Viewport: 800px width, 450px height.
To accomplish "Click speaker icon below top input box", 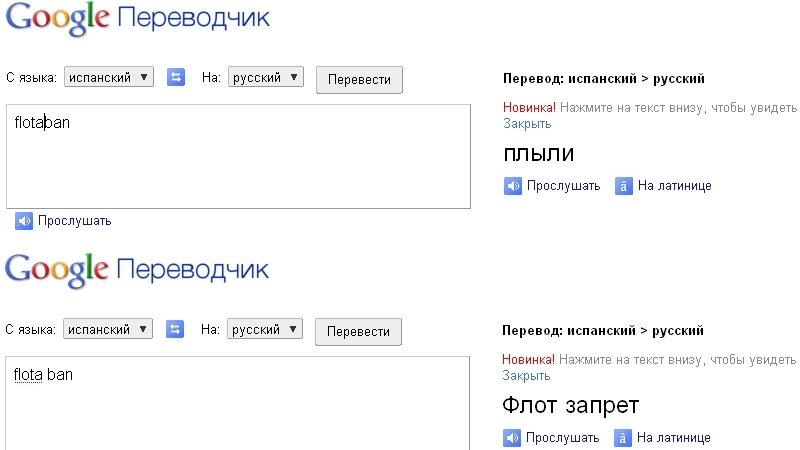I will click(x=24, y=221).
